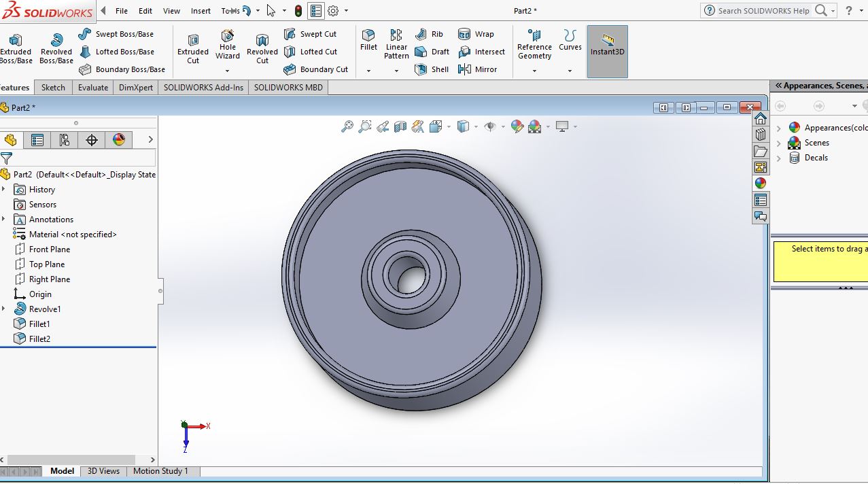868x484 pixels.
Task: Expand the Reference Geometry dropdown
Action: (534, 71)
